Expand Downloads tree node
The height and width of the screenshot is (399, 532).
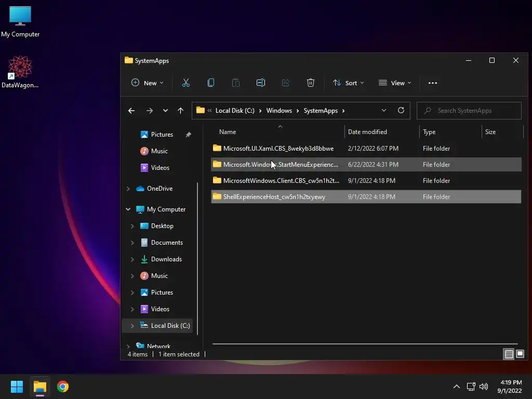132,259
